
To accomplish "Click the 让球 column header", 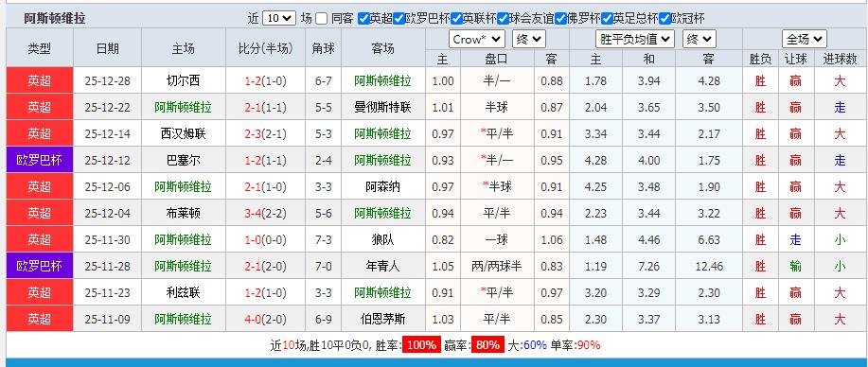I will point(796,60).
